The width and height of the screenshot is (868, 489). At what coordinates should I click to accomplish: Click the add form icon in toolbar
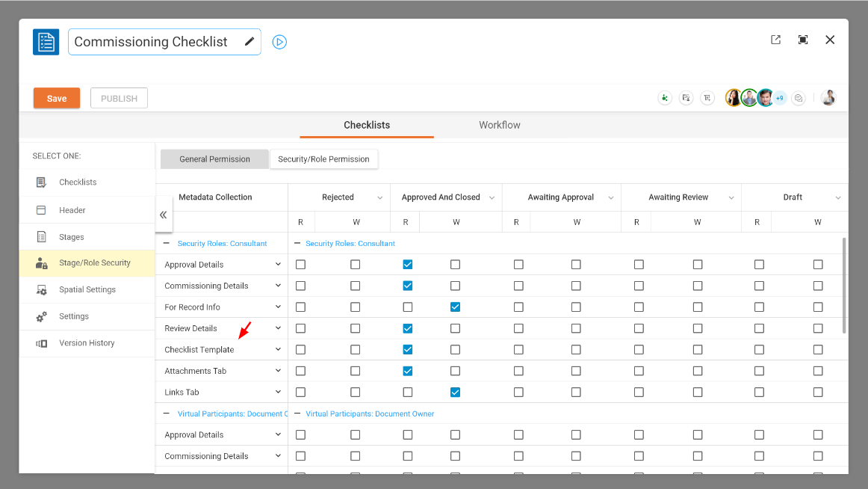tap(707, 98)
